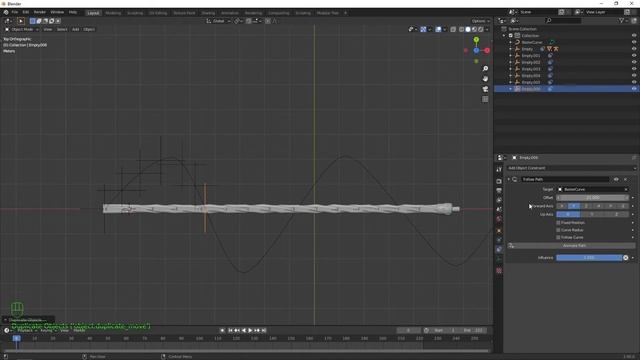This screenshot has width=640, height=360.
Task: Open the Object Mode dropdown
Action: 22,29
